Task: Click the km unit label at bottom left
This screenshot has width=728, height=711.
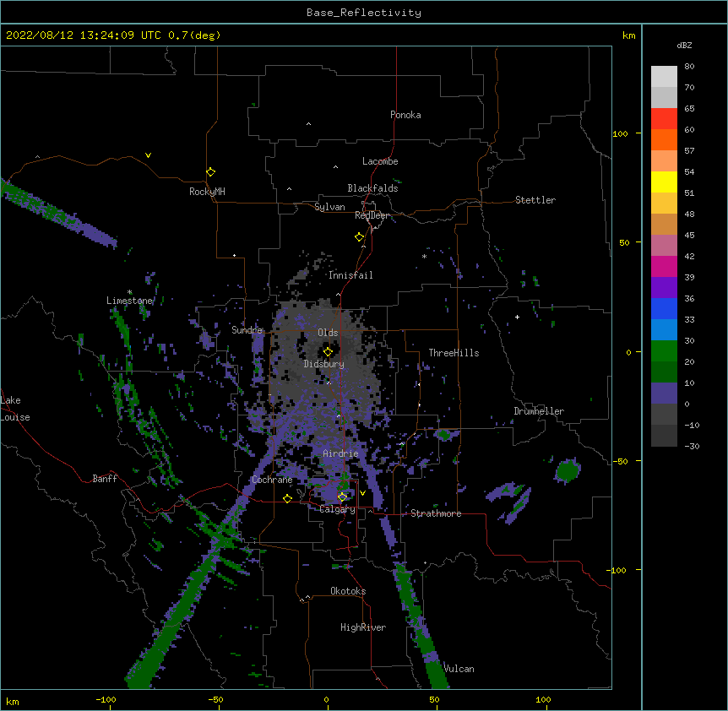Action: tap(13, 702)
